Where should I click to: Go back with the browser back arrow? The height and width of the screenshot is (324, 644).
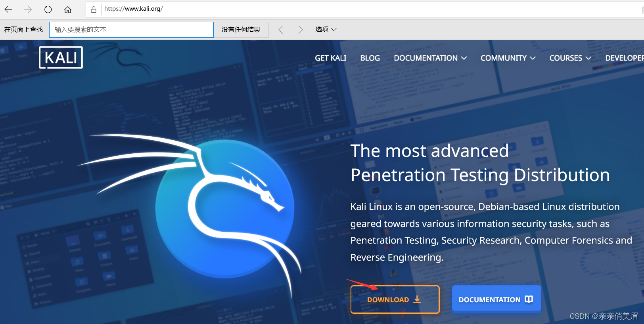point(8,9)
